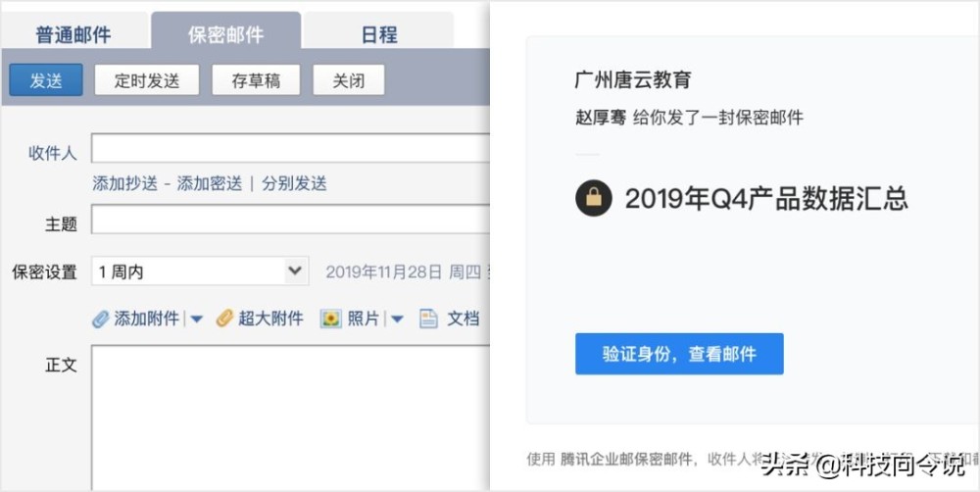Viewport: 980px width, 492px height.
Task: Click the 文档 document icon
Action: [x=428, y=319]
